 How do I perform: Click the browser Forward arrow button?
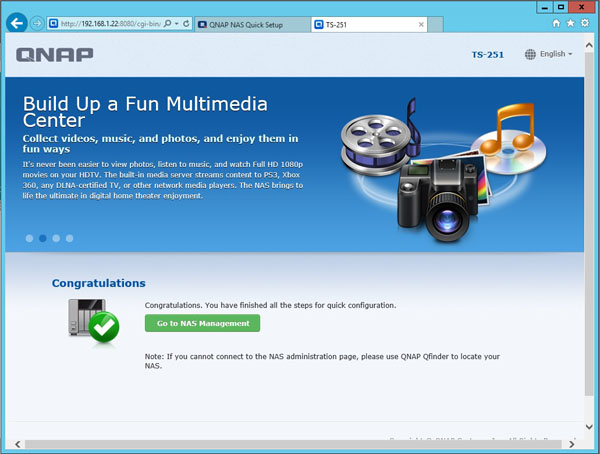point(37,24)
